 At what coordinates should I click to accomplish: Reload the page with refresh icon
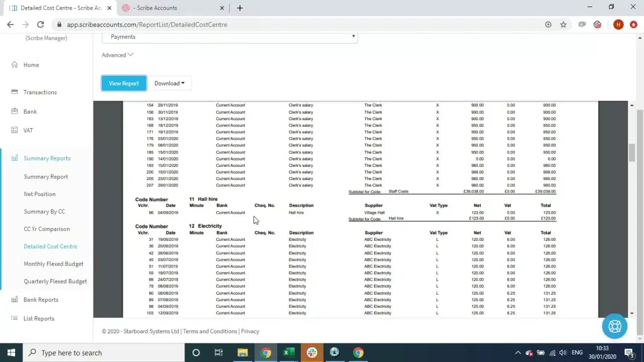pos(40,24)
